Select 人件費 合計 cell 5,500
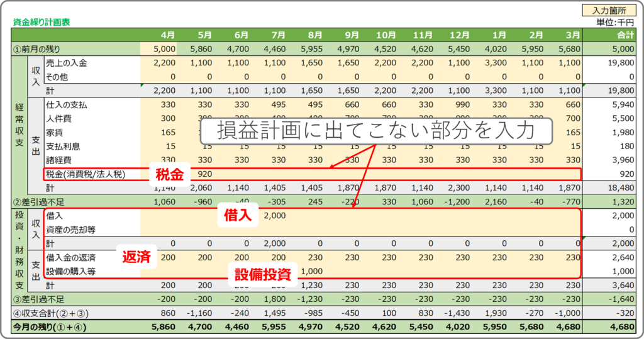644x339 pixels. (623, 119)
